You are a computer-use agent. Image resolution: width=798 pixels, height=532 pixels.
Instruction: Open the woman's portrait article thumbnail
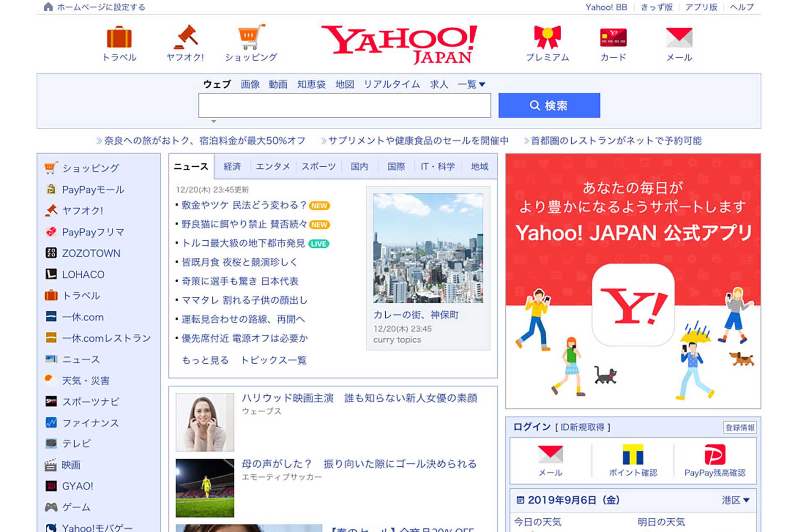[x=205, y=422]
